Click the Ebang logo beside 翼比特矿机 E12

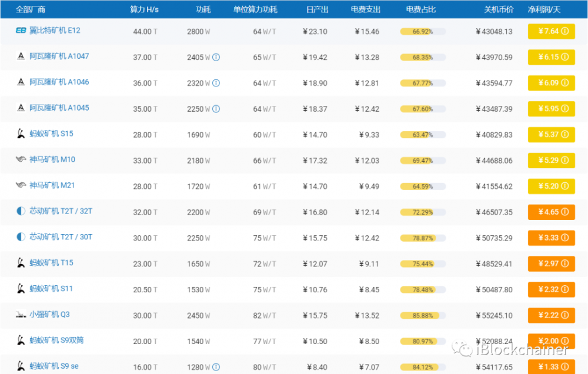click(21, 31)
